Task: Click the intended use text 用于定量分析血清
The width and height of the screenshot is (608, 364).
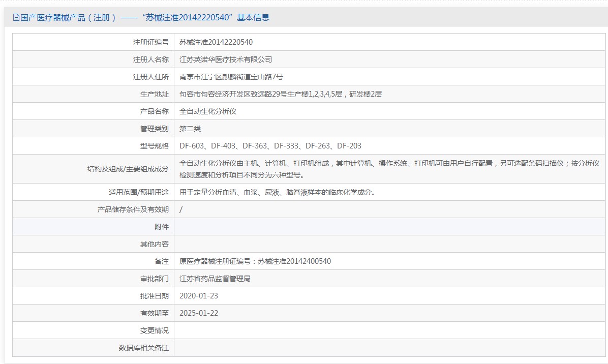Action: pos(278,192)
